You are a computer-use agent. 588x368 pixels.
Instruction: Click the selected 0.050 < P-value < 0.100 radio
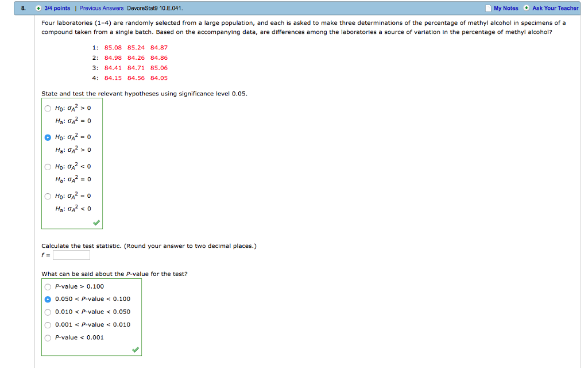coord(48,298)
